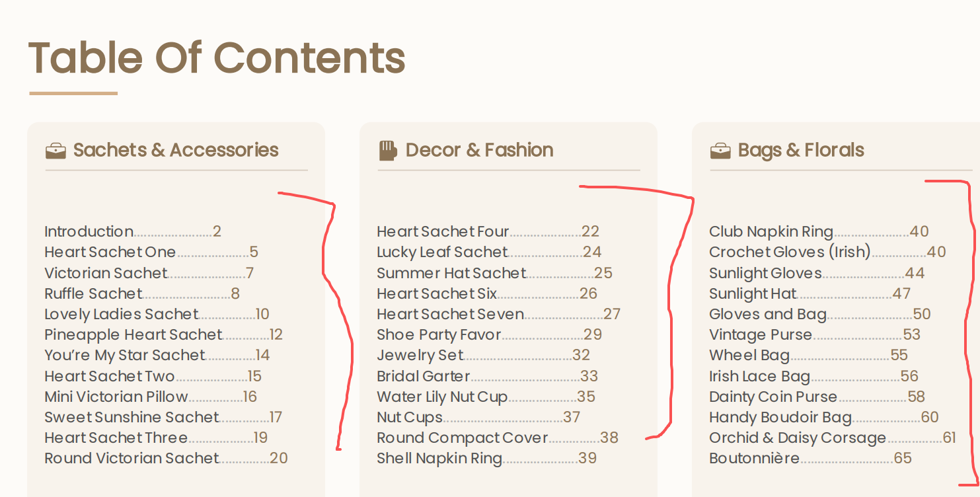This screenshot has height=497, width=980.
Task: Click the briefcase icon beside Bags & Florals
Action: point(720,151)
